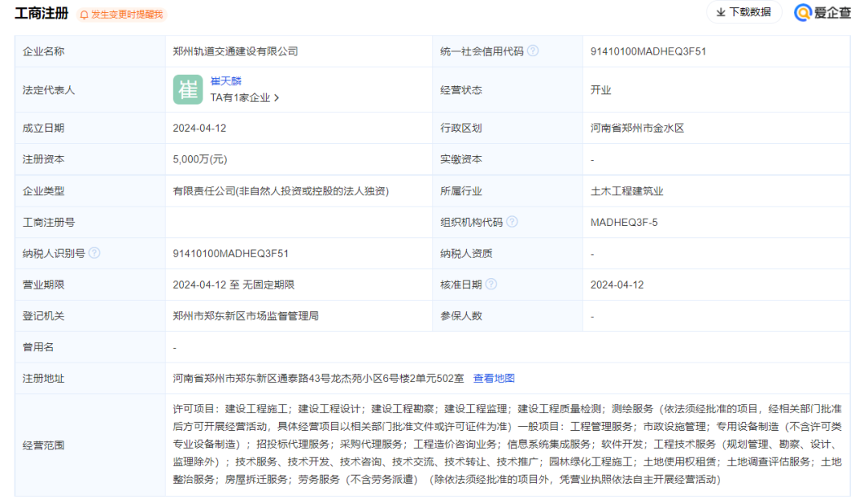868x504 pixels.
Task: Click the 工商注册 section heading
Action: coord(41,14)
